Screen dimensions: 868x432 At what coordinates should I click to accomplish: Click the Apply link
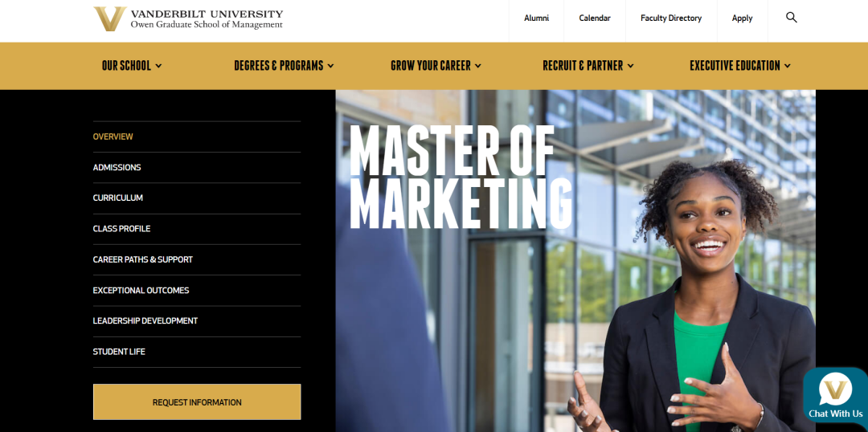(742, 18)
